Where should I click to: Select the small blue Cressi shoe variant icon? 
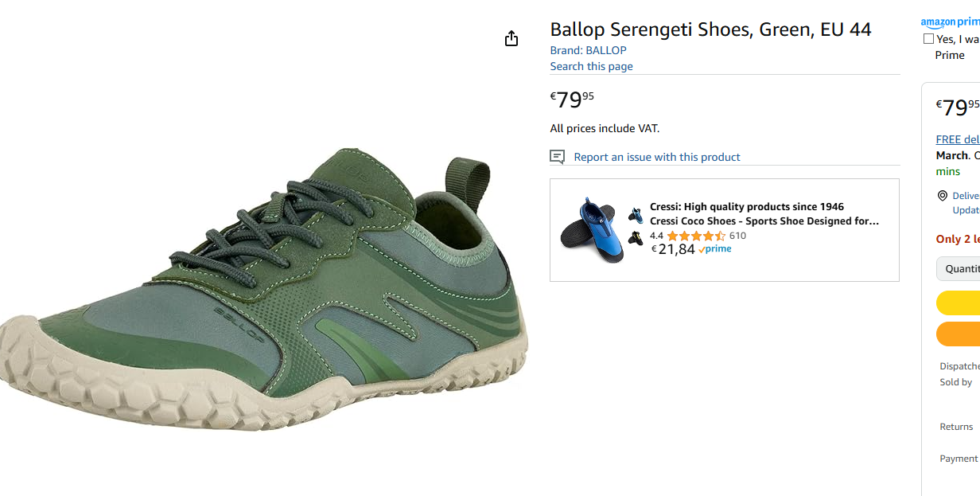[636, 214]
